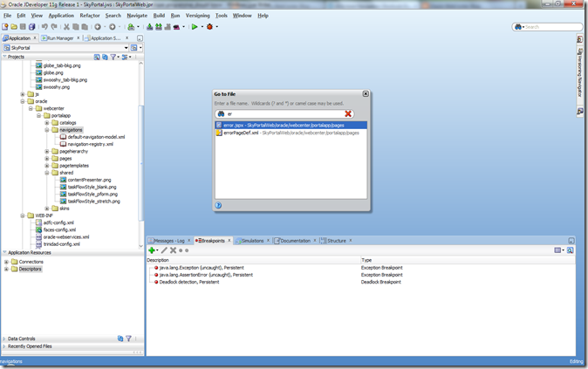This screenshot has width=588, height=369.
Task: Open the Run configuration dropdown arrow
Action: pos(202,27)
